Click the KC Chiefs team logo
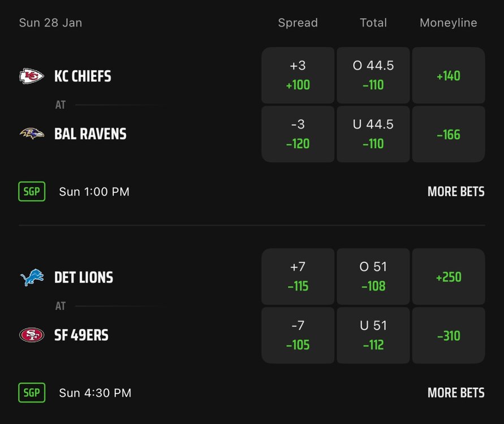This screenshot has height=424, width=504. tap(32, 76)
